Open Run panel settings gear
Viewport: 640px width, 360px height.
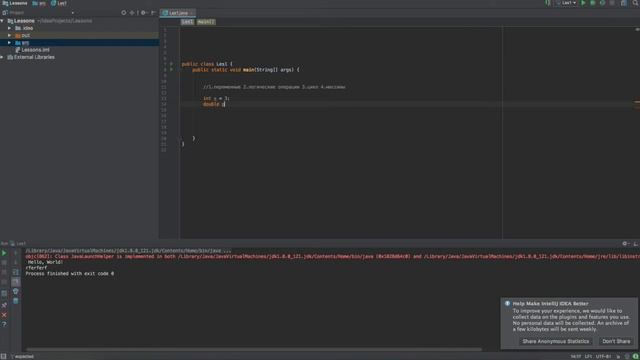pos(625,244)
